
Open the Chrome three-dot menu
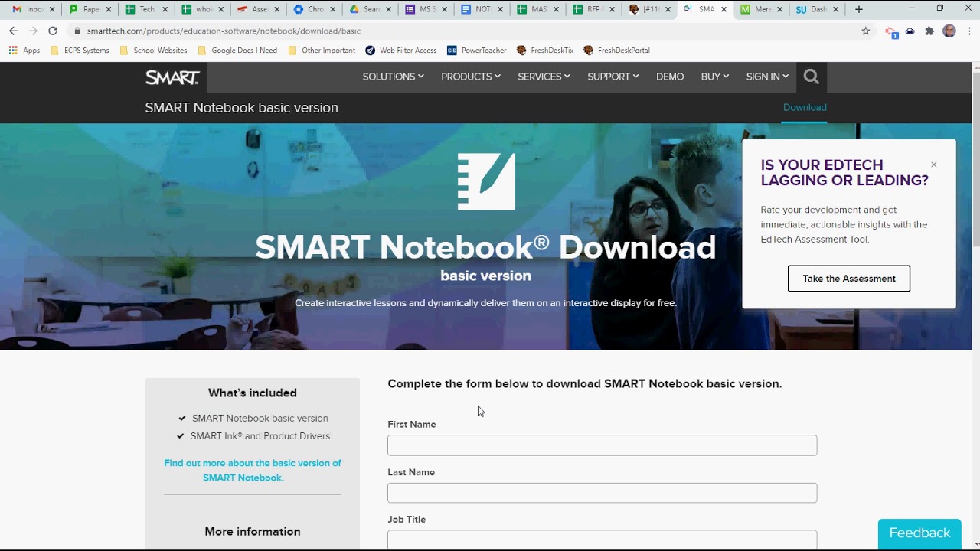pyautogui.click(x=968, y=31)
